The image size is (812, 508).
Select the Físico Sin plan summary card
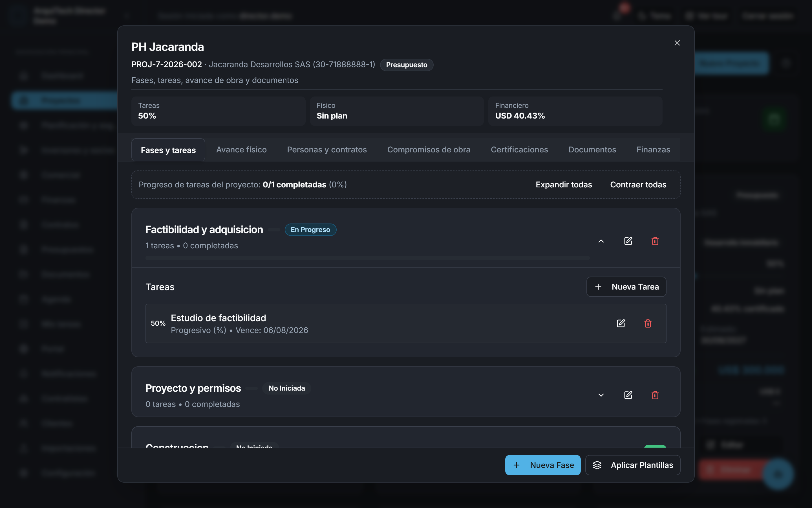click(397, 111)
